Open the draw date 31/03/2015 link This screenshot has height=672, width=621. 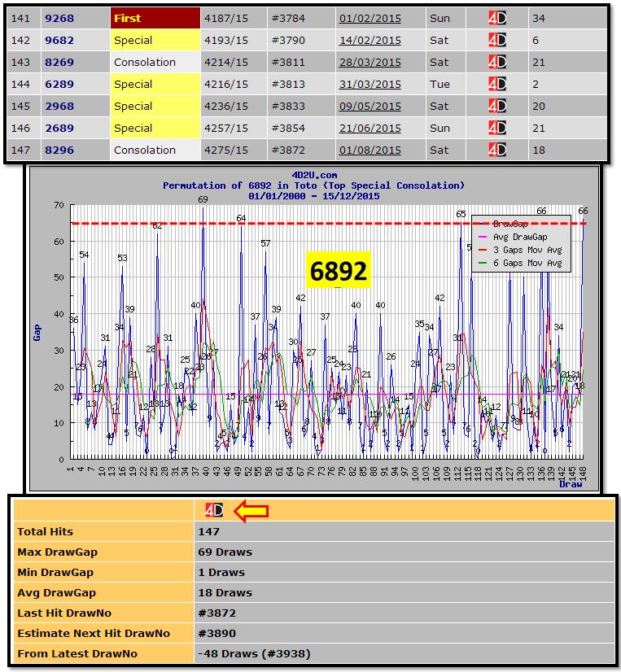(370, 85)
